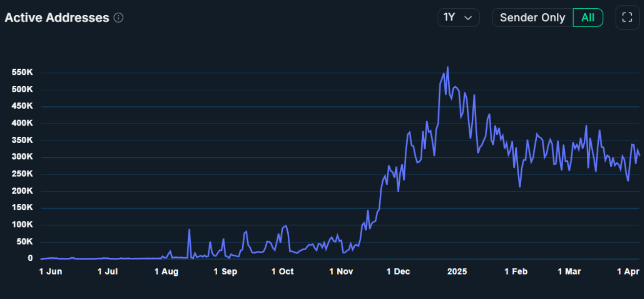Click the Active Addresses chart title
The height and width of the screenshot is (299, 644).
(x=57, y=18)
